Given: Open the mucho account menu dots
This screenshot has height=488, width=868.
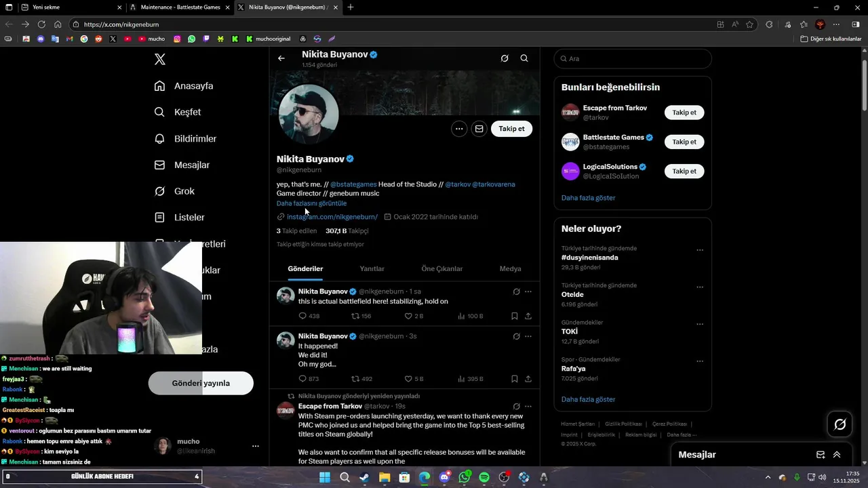Looking at the screenshot, I should (x=256, y=446).
